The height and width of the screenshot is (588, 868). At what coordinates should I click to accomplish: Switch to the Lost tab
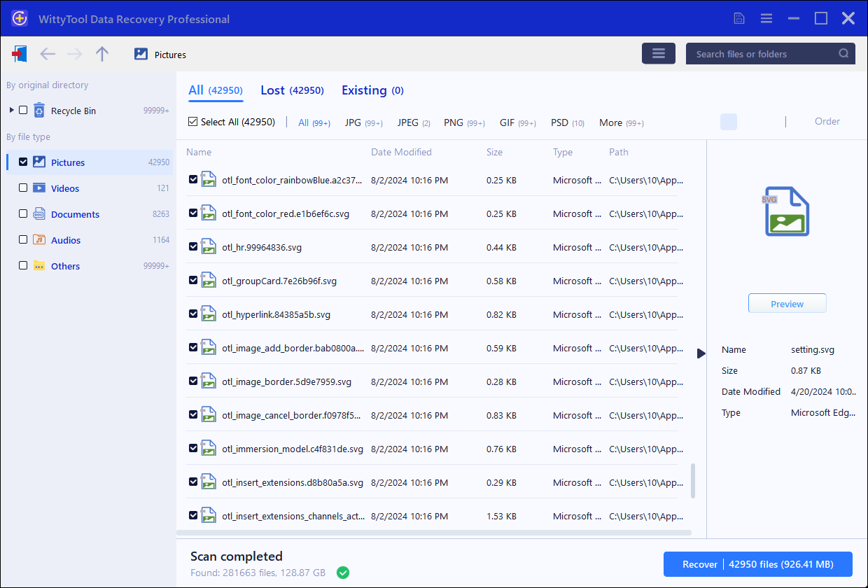291,90
